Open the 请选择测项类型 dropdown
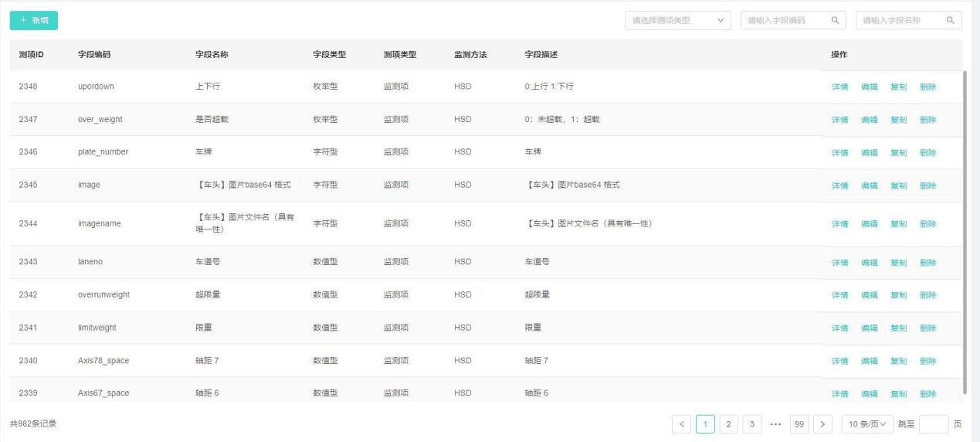The height and width of the screenshot is (442, 980). (677, 21)
